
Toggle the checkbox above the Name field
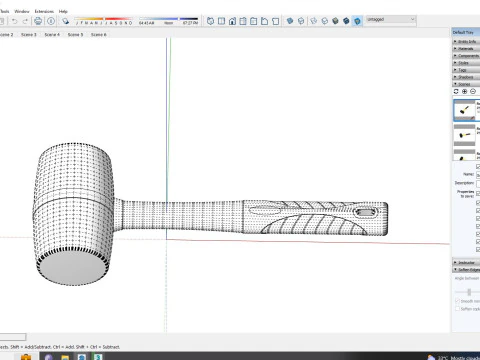[478, 166]
